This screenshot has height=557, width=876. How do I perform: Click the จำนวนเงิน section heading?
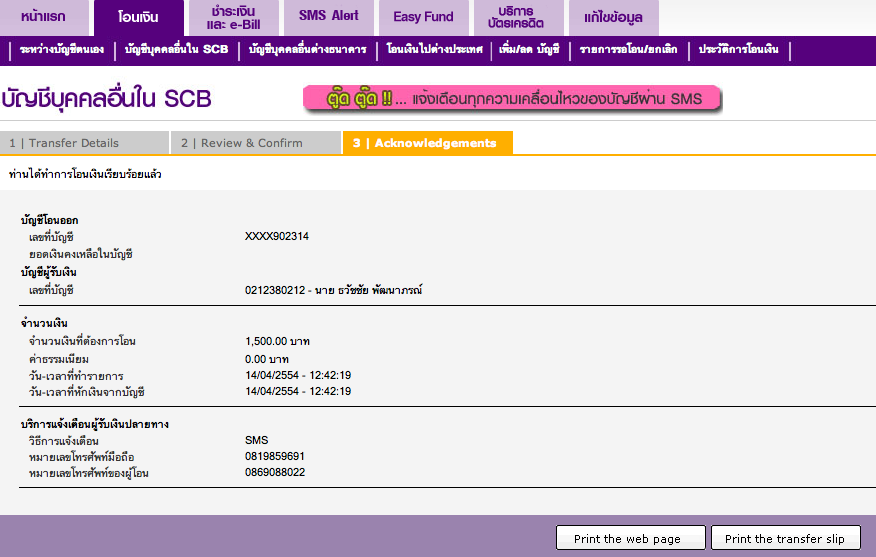[x=44, y=323]
